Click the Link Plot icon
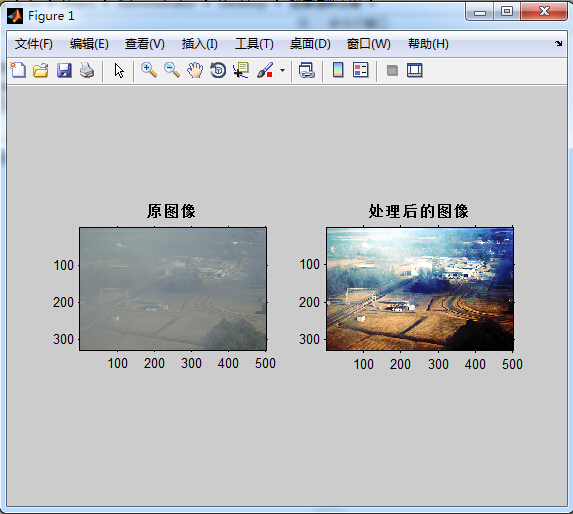The width and height of the screenshot is (573, 514). (x=307, y=70)
